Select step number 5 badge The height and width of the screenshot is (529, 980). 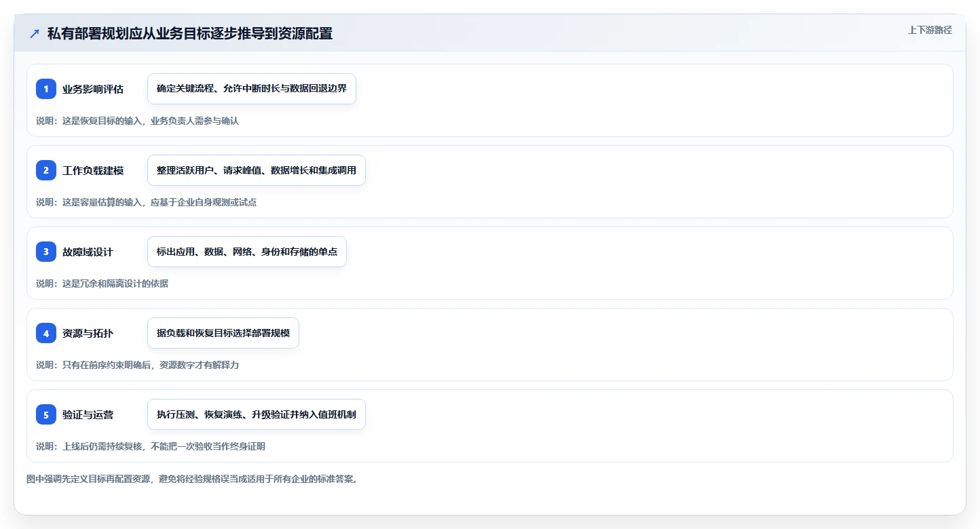click(46, 414)
